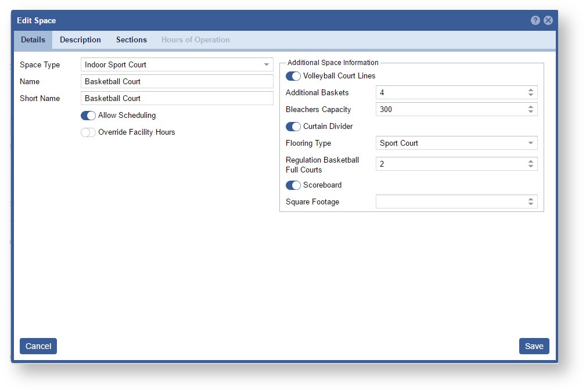
Task: Click the Additional Baskets spinner arrows
Action: [x=530, y=92]
